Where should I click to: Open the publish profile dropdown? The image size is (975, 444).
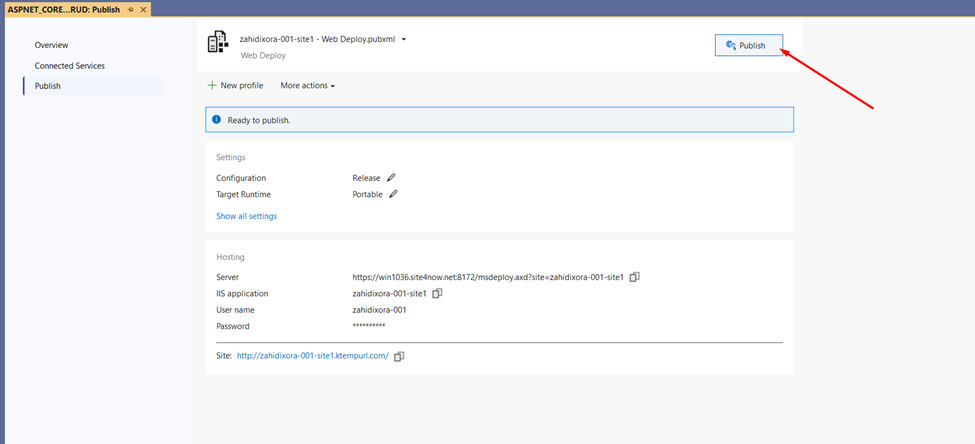(404, 40)
